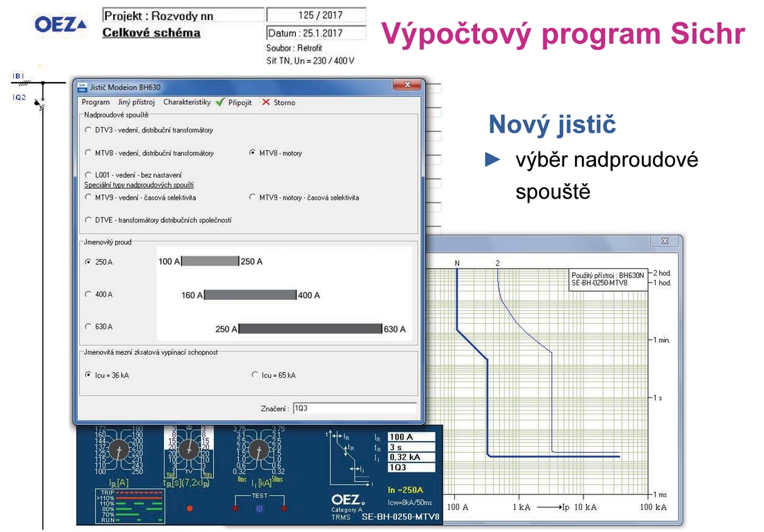The image size is (764, 532).
Task: Choose MTV9 - motory - časová selektivita
Action: (x=252, y=197)
